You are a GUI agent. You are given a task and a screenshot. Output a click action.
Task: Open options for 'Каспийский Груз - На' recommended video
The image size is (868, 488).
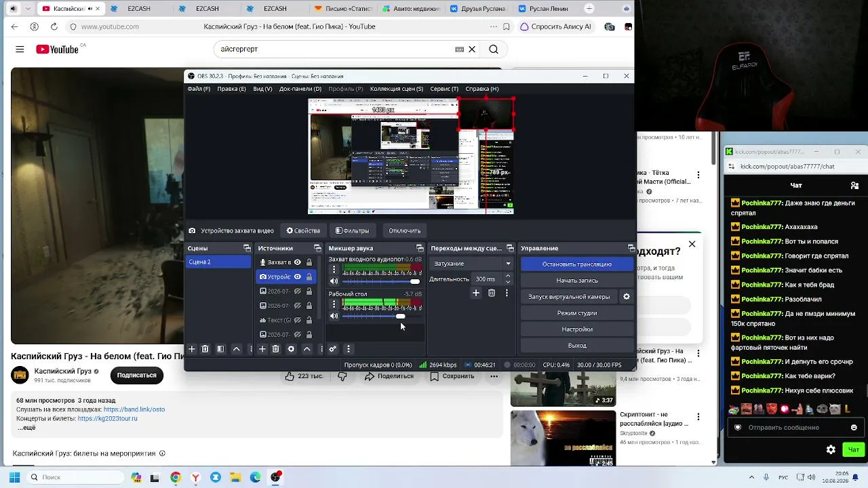(x=698, y=354)
